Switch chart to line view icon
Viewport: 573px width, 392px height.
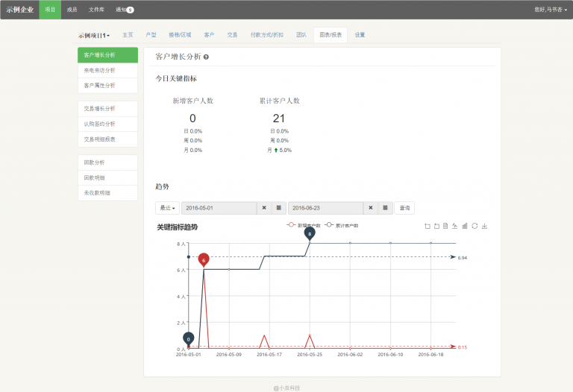tap(455, 226)
